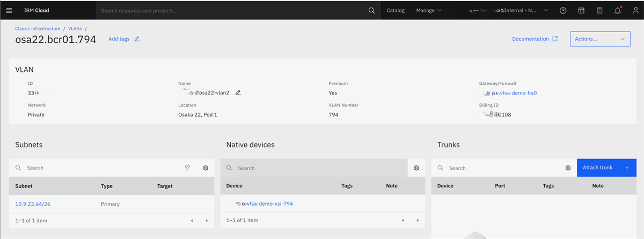644x239 pixels.
Task: Select the Primary type cell
Action: 110,204
